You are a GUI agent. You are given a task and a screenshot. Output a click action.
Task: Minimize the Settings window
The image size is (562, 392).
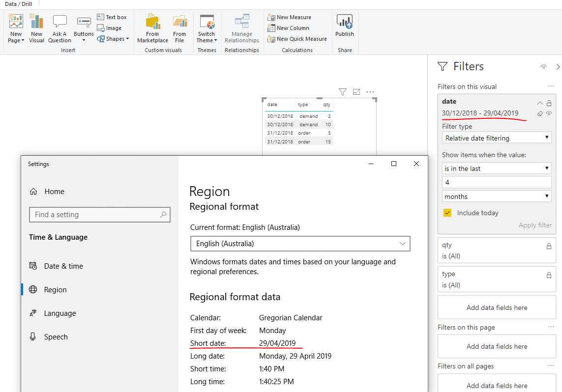(x=371, y=164)
